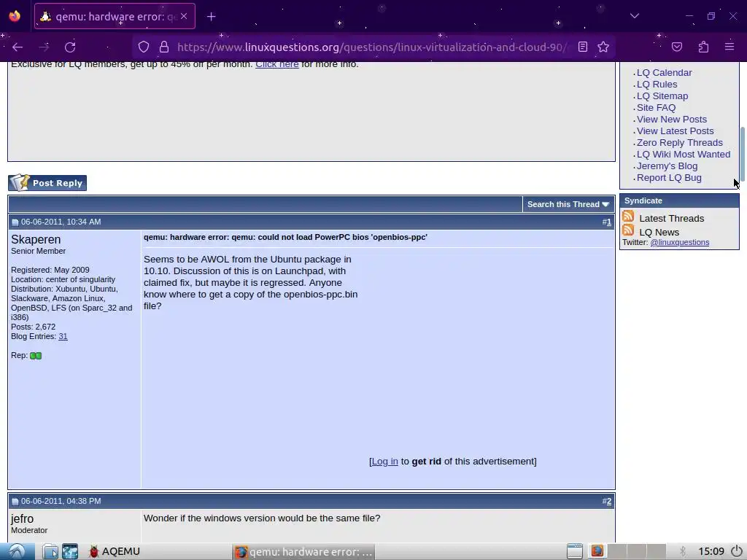Open a new browser tab with plus button
The width and height of the screenshot is (747, 560).
(x=212, y=17)
